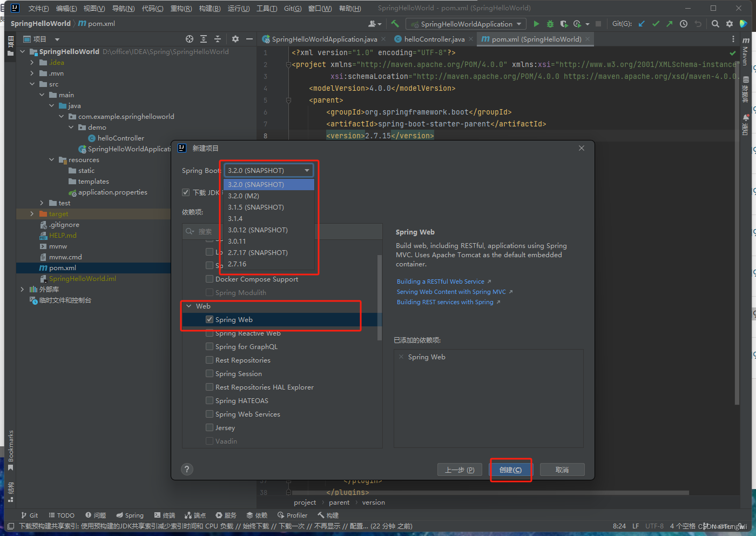Check Spring for GraphQL dependency
The image size is (756, 536).
point(210,346)
